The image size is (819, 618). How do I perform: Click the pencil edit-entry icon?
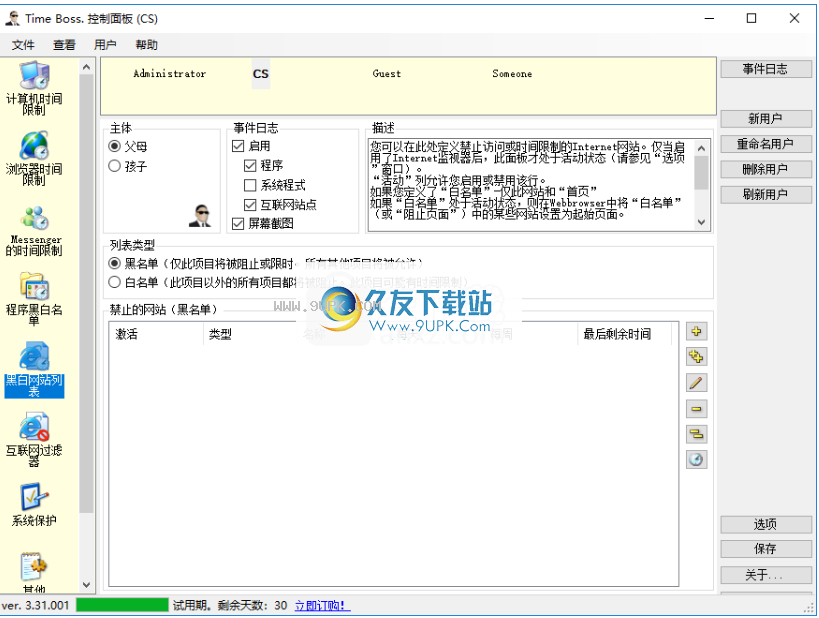pos(696,382)
